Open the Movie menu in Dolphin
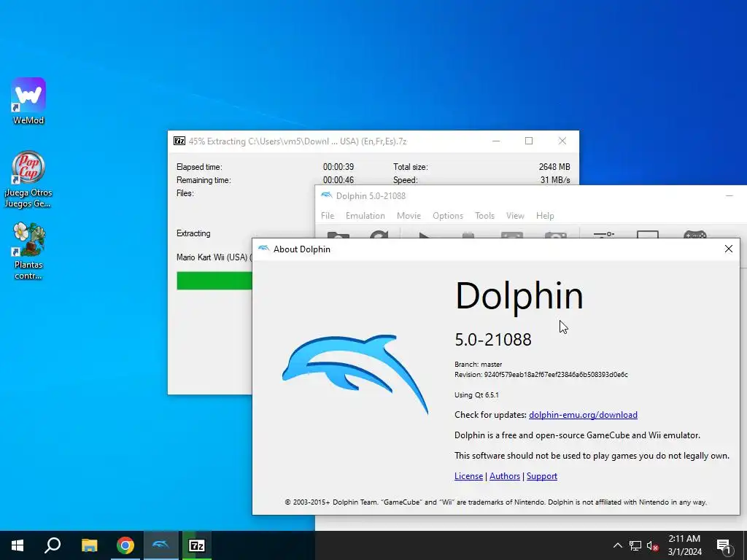Viewport: 747px width, 560px height. [409, 216]
